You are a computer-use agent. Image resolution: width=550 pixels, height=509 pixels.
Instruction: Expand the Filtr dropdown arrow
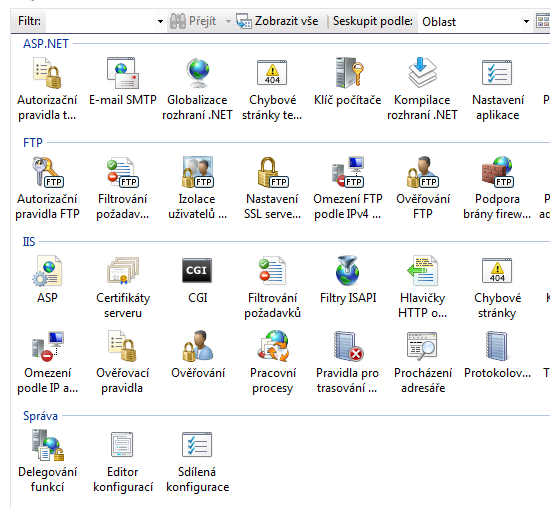coord(160,21)
